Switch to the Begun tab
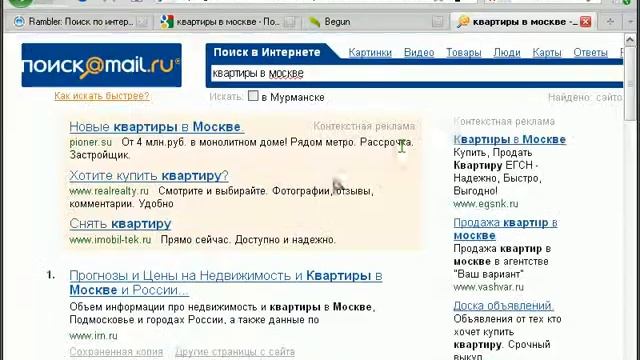Screen dimensions: 640x360 point(375,22)
